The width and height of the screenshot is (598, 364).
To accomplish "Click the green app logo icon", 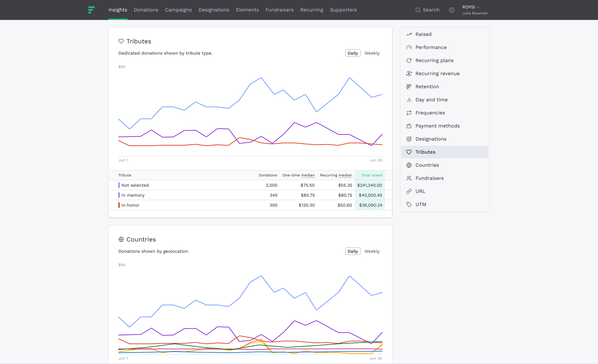I will pos(91,10).
